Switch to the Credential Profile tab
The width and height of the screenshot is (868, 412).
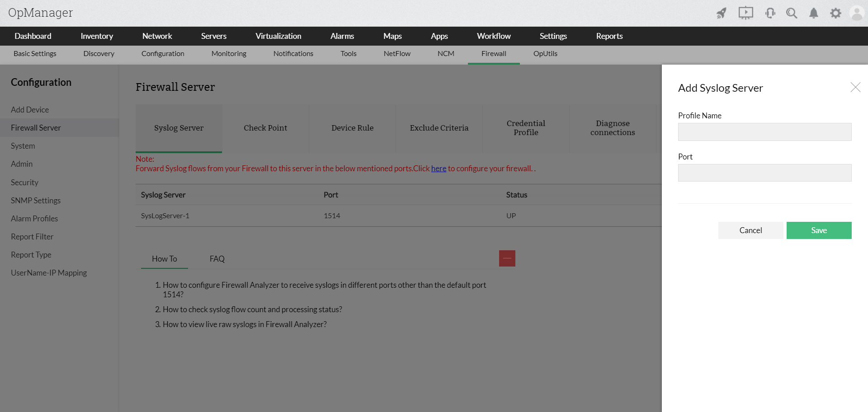tap(526, 128)
